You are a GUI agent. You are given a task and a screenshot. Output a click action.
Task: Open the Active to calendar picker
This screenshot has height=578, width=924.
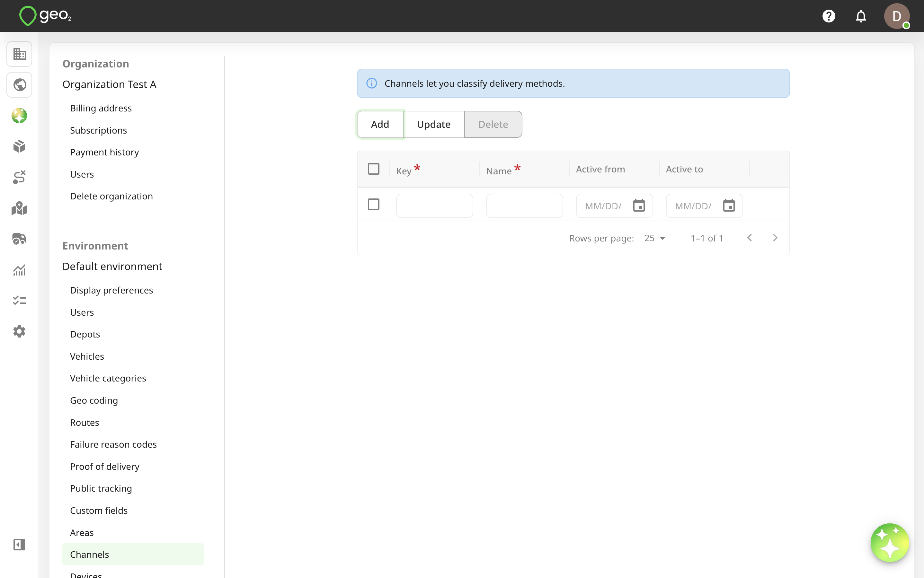coord(729,206)
